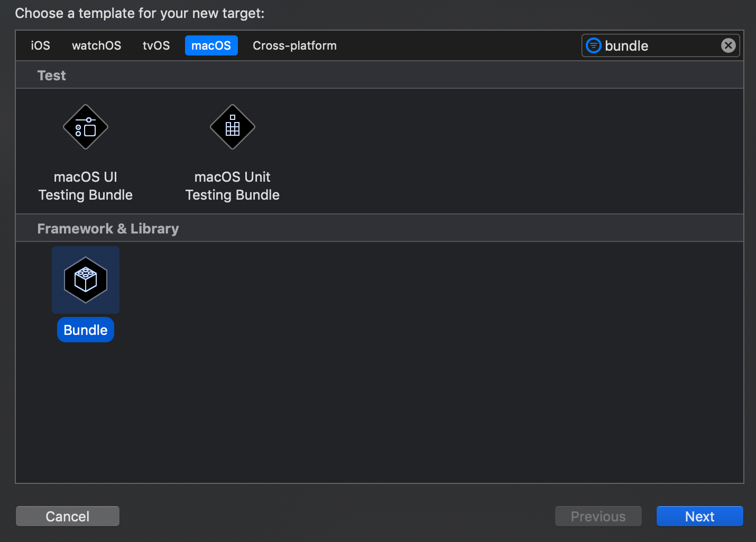Open the search filter token icon
756x542 pixels.
[x=593, y=45]
